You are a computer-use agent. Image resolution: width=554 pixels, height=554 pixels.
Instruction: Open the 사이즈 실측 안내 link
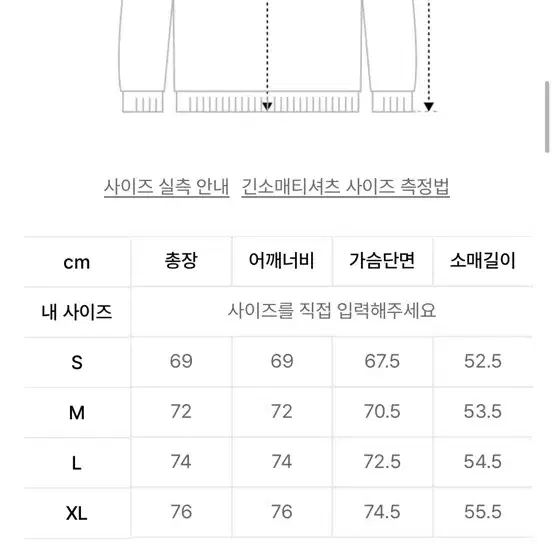pyautogui.click(x=166, y=187)
